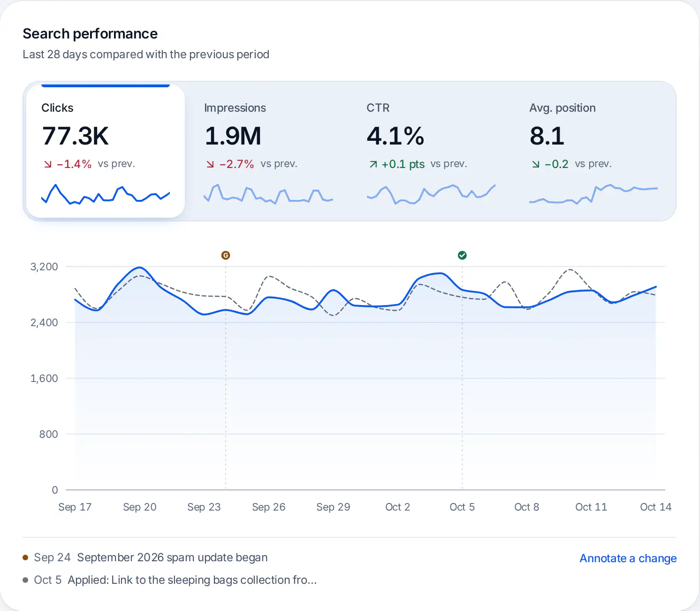Select the Clicks metric card

106,151
